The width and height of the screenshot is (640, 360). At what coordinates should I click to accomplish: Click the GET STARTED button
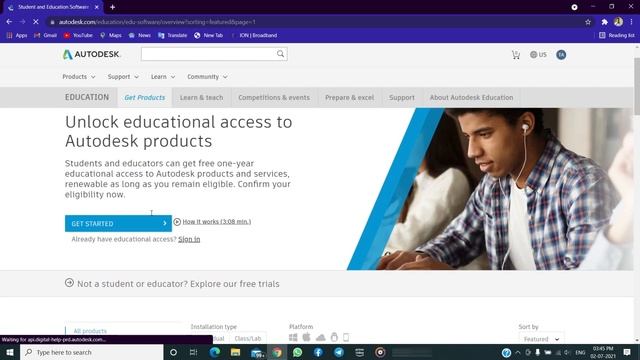[x=118, y=223]
